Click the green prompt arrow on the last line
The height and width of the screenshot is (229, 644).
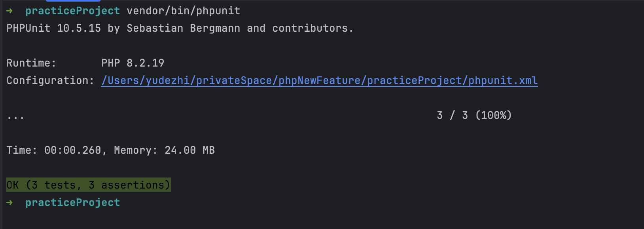coord(9,202)
